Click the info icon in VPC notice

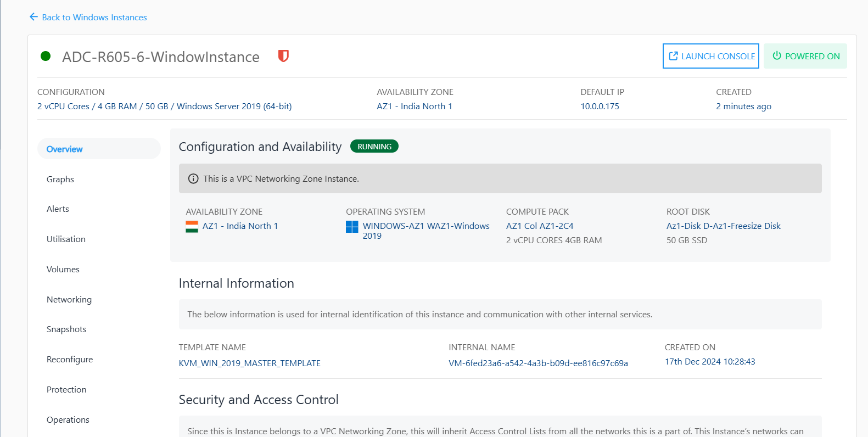tap(193, 178)
